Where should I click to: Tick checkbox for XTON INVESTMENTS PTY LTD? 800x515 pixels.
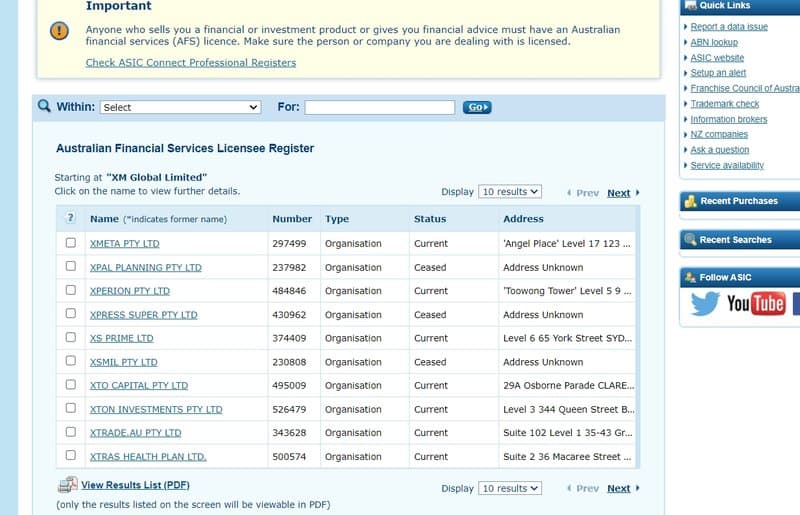coord(70,408)
